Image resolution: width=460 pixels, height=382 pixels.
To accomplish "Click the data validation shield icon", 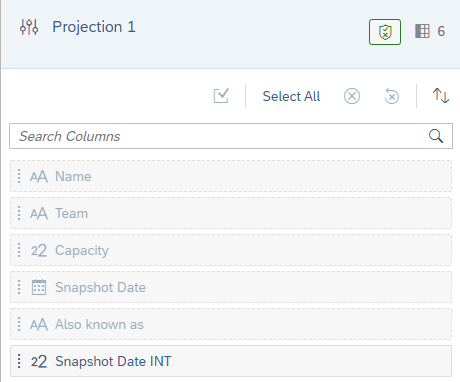I will point(385,32).
